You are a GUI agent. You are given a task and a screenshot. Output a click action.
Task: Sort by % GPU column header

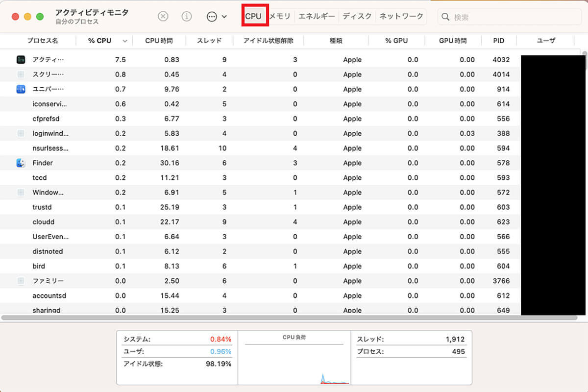[396, 41]
